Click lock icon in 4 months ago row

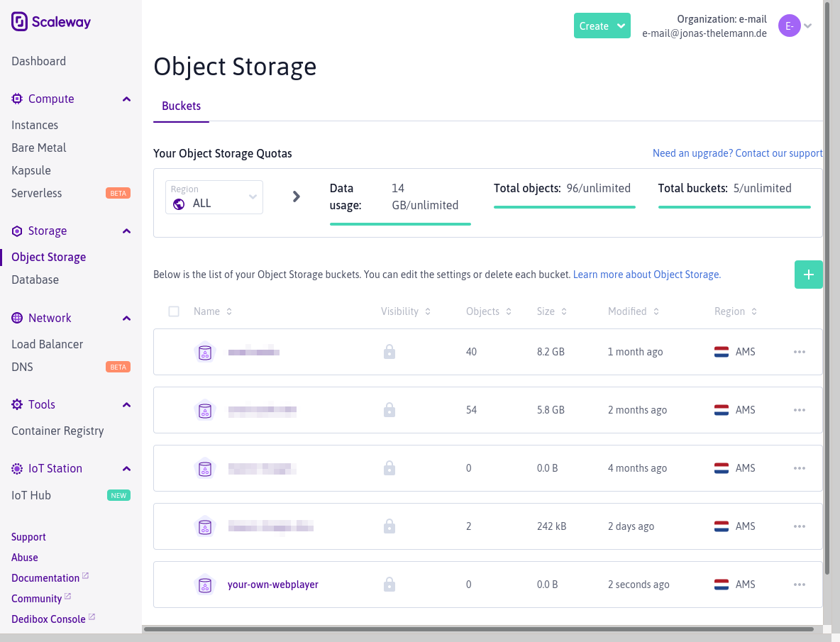(x=389, y=468)
